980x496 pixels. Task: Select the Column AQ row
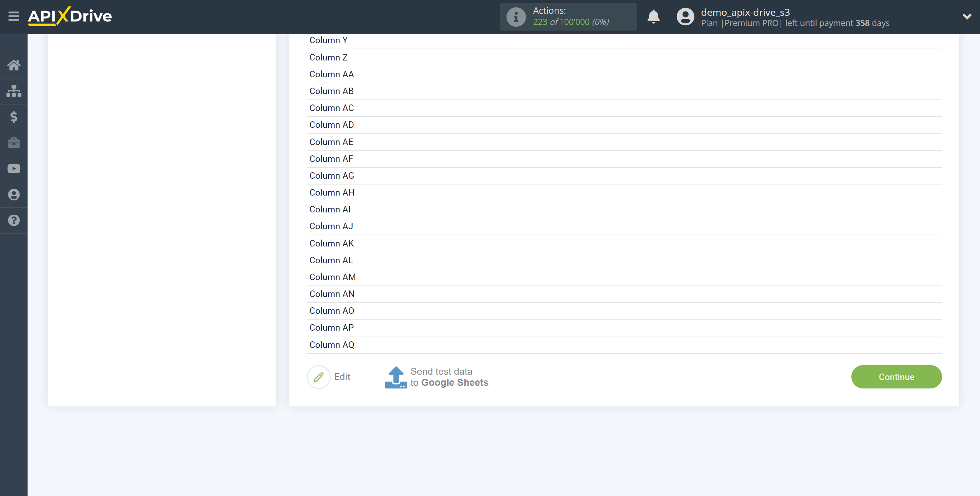click(624, 345)
